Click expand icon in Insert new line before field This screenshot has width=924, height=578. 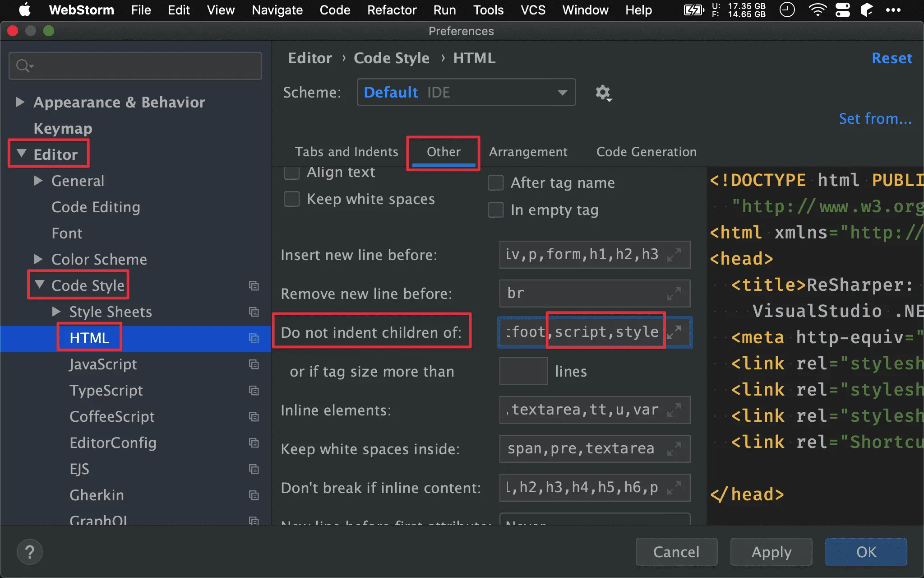(x=674, y=255)
